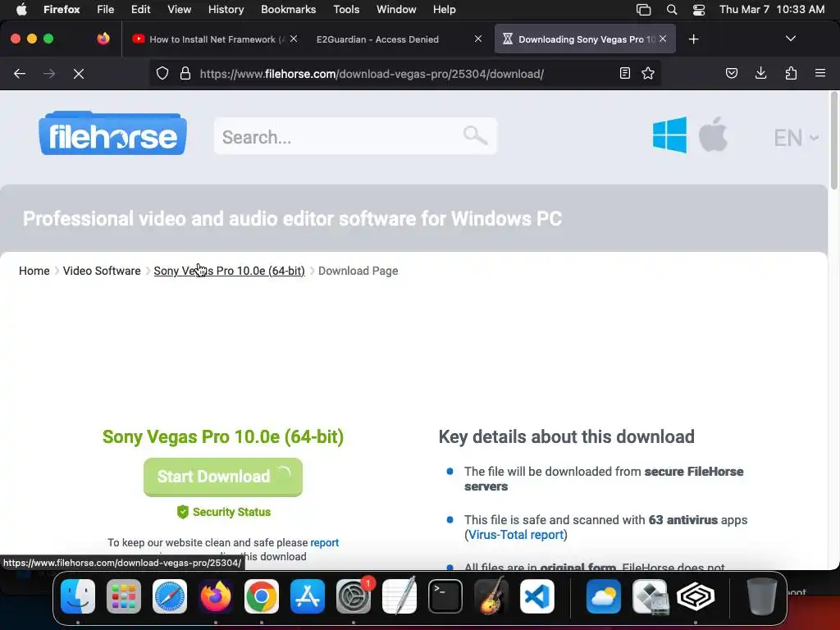Close the How to Install Net Framework tab
Image resolution: width=840 pixels, height=630 pixels.
pos(294,39)
